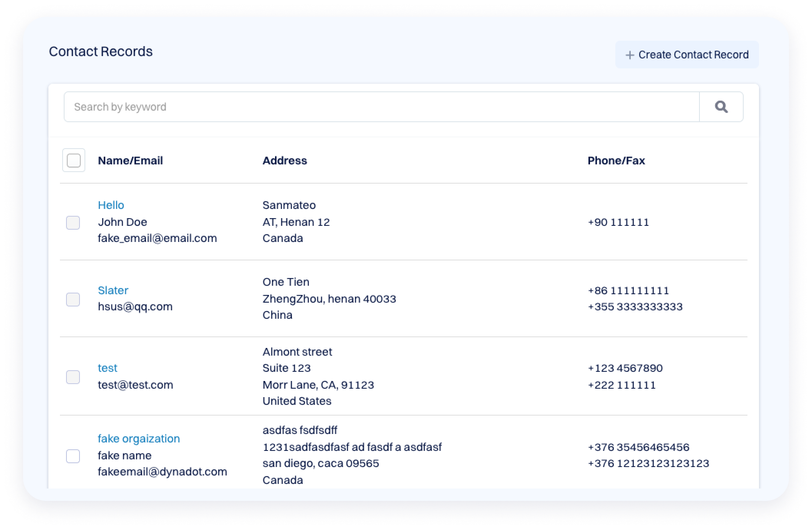Click the hsus@qq.com email text

coord(135,306)
